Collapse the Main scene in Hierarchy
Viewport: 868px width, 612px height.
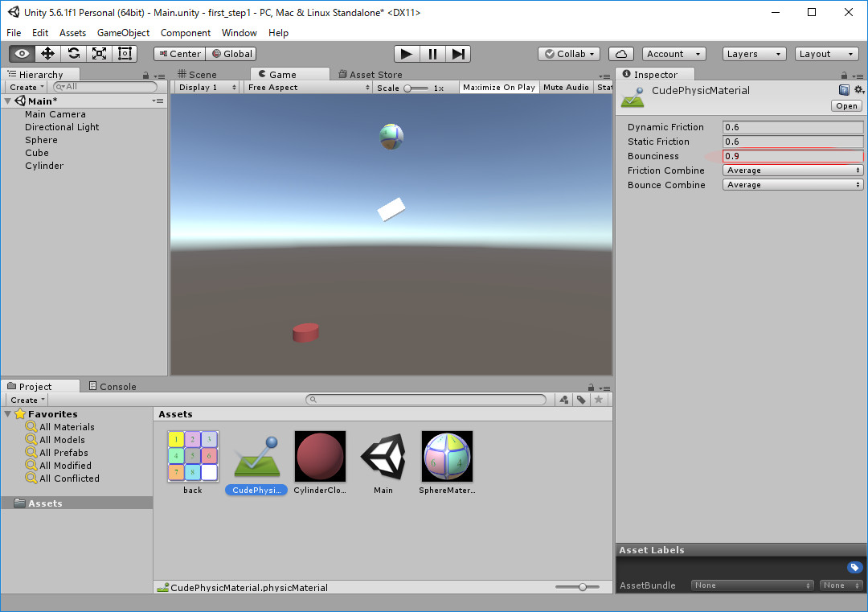pos(8,101)
